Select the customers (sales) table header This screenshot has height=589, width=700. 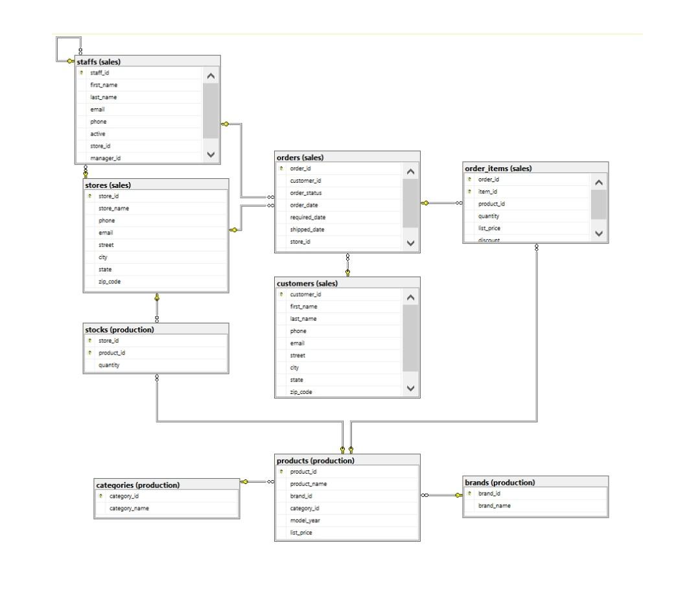(x=347, y=283)
